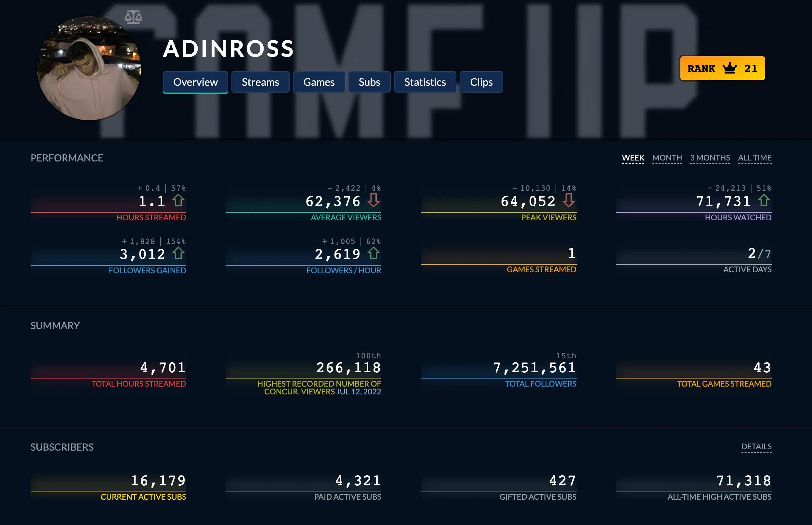This screenshot has width=812, height=525.
Task: Switch to the ALL TIME range
Action: (x=755, y=158)
